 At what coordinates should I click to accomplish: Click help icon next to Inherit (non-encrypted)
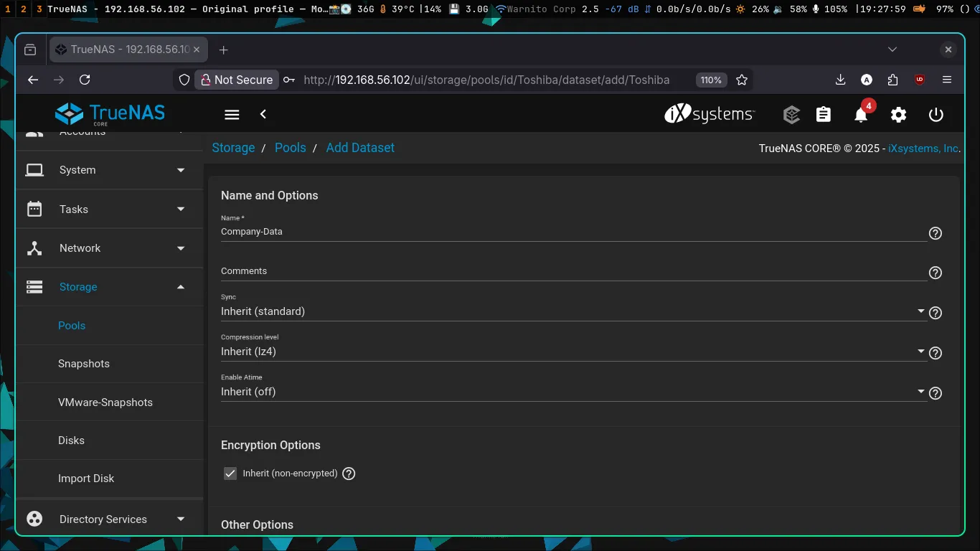(349, 474)
